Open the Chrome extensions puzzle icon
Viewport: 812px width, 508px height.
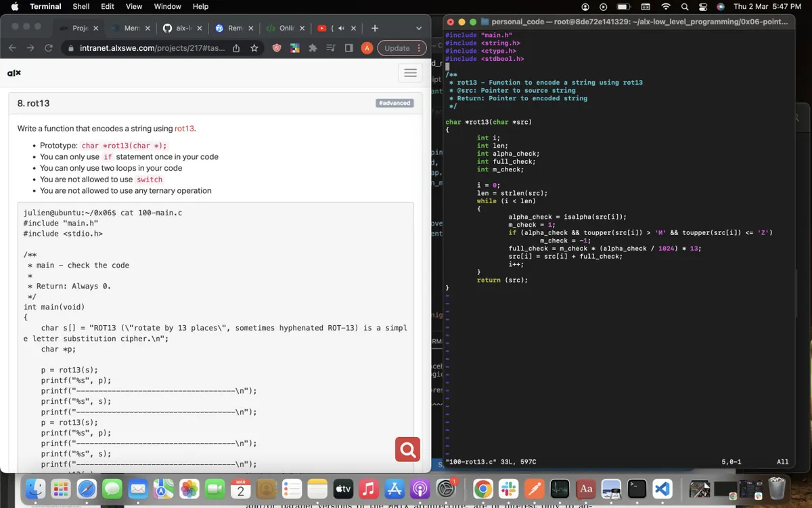coord(313,48)
